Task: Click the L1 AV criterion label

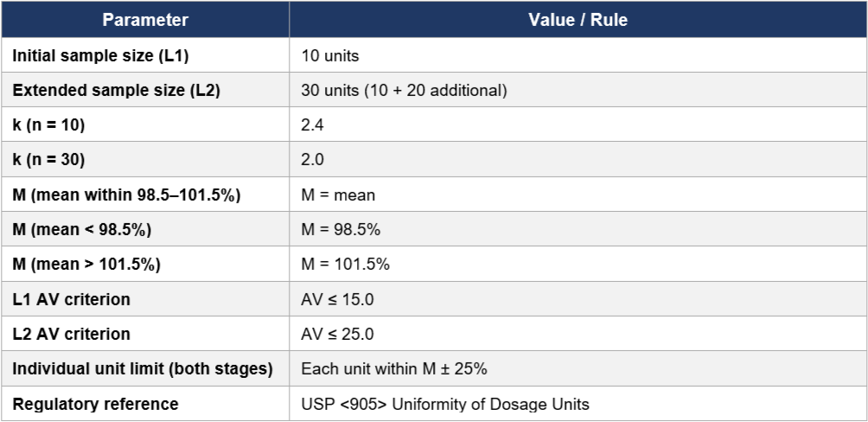Action: pos(72,299)
